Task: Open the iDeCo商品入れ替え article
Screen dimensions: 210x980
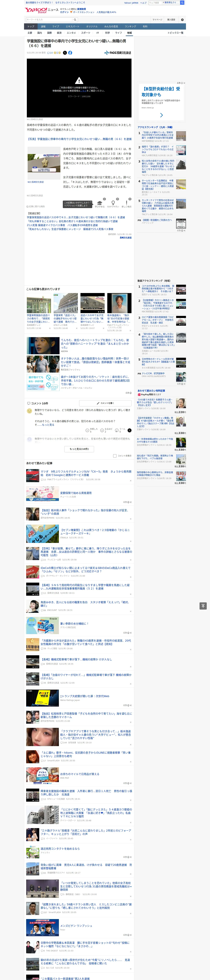Action: [x=85, y=570]
